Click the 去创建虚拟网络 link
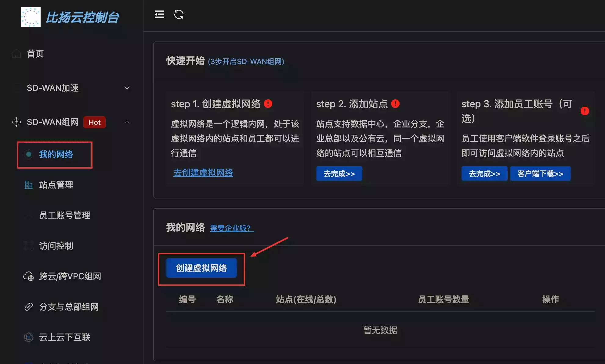 203,173
